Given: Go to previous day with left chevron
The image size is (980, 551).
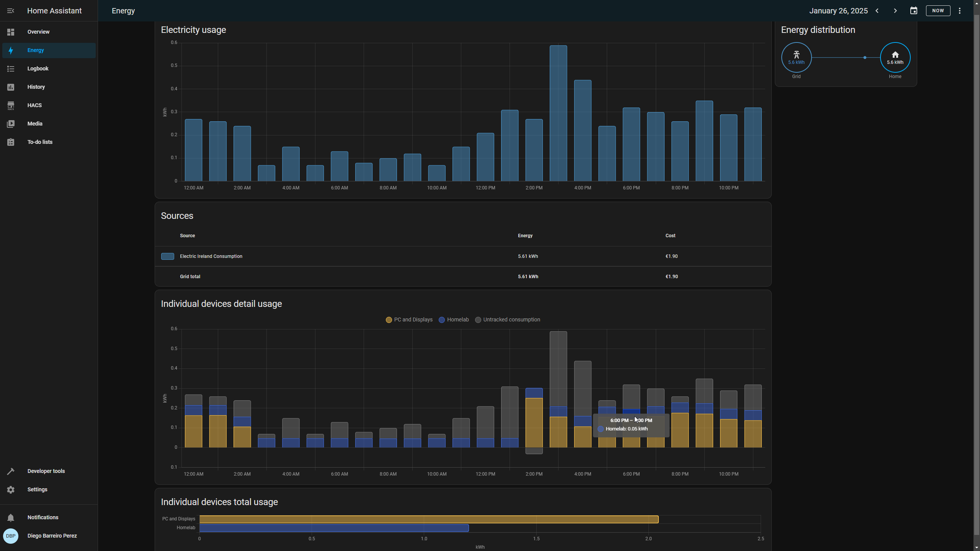Looking at the screenshot, I should tap(877, 11).
